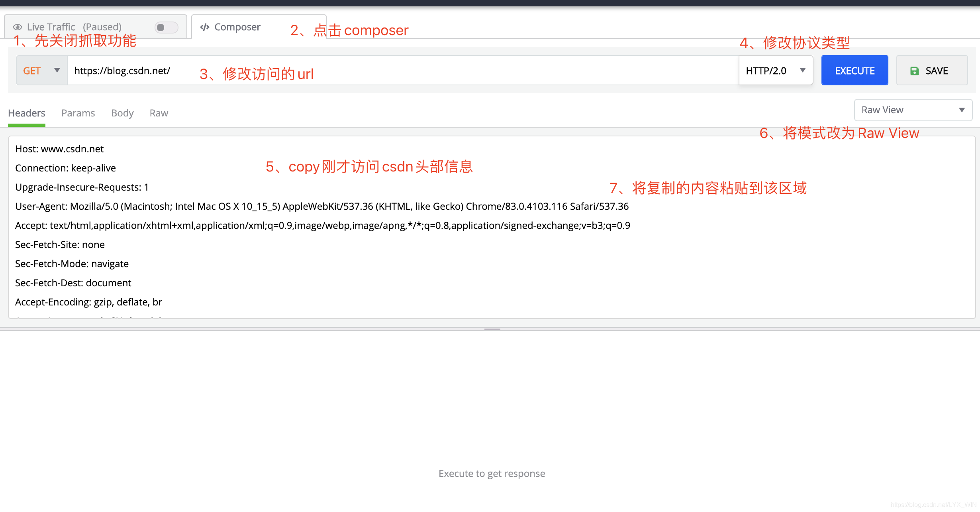
Task: Click the panel splitter handle below headers
Action: (x=492, y=329)
